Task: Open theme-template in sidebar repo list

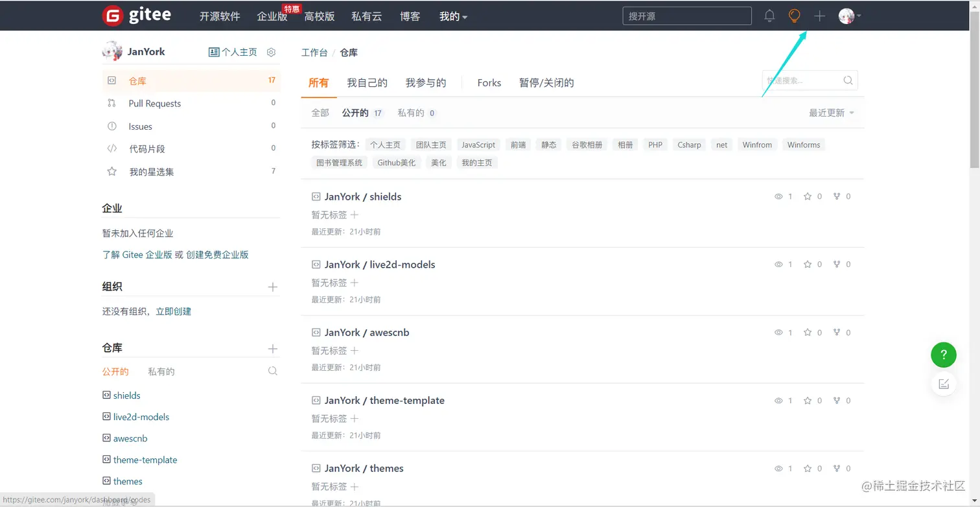Action: [145, 460]
